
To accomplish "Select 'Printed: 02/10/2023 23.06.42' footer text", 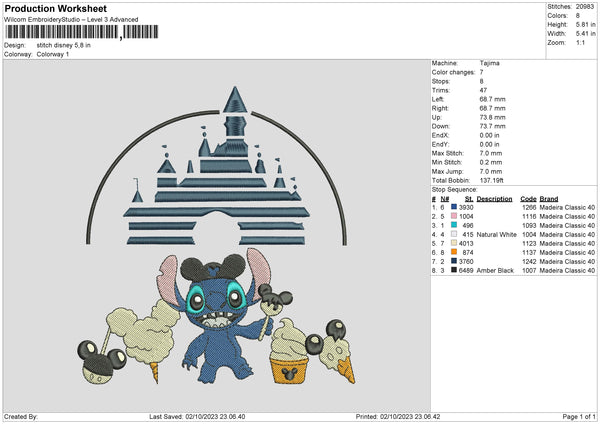I will [398, 416].
